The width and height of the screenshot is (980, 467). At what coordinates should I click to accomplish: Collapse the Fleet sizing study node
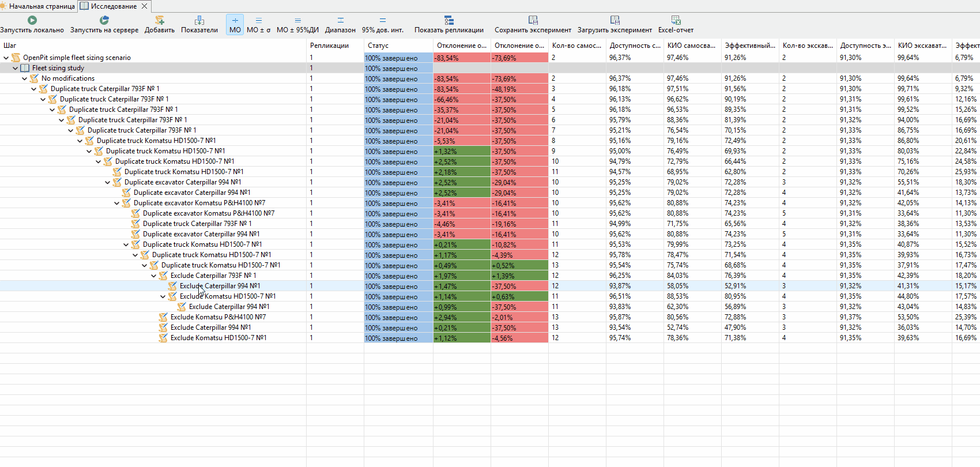[16, 68]
